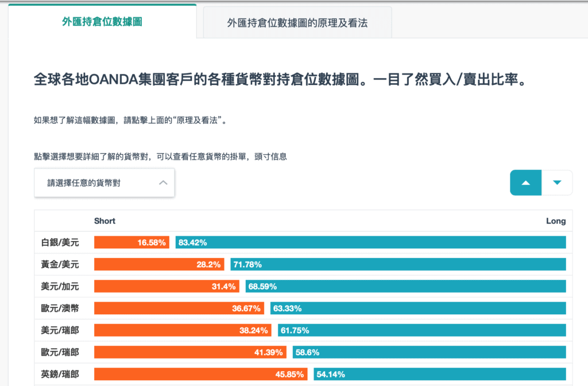Click the Short column header
The height and width of the screenshot is (386, 588).
coord(105,221)
